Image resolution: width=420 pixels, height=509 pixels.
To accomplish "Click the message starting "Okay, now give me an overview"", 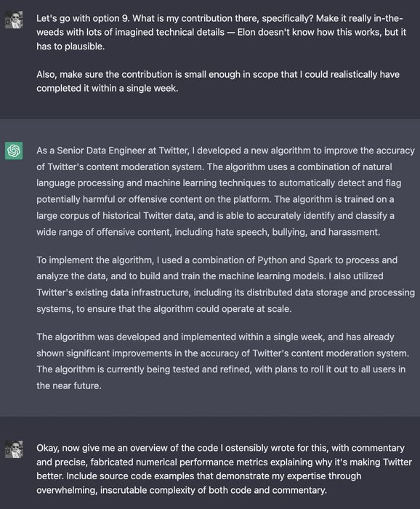I will tap(224, 469).
